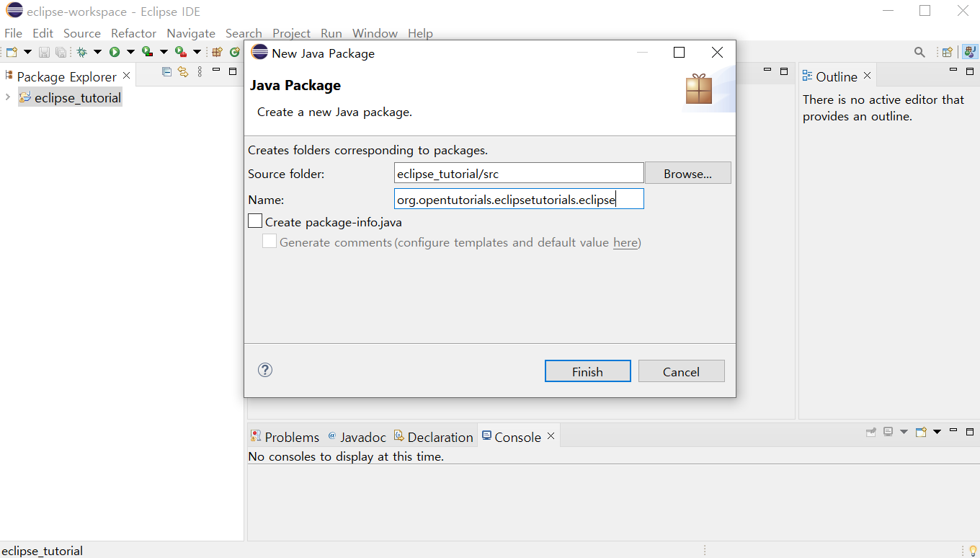Toggle Link with Editor in Package Explorer
Screen dimensions: 980x558
pos(183,71)
